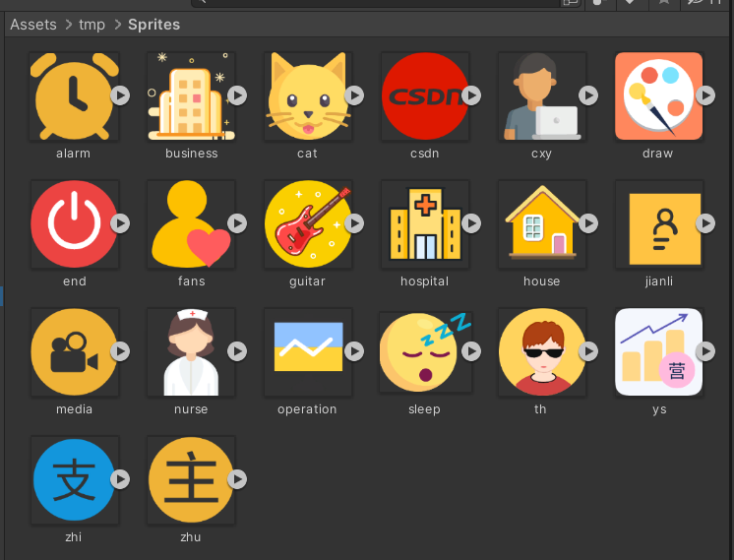Click the 'csdn' file name label
734x560 pixels.
pyautogui.click(x=425, y=154)
